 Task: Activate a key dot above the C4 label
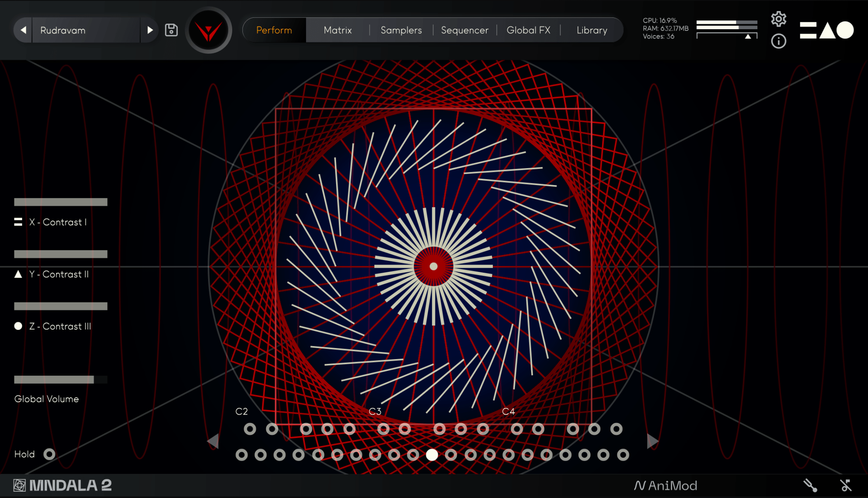pyautogui.click(x=516, y=429)
